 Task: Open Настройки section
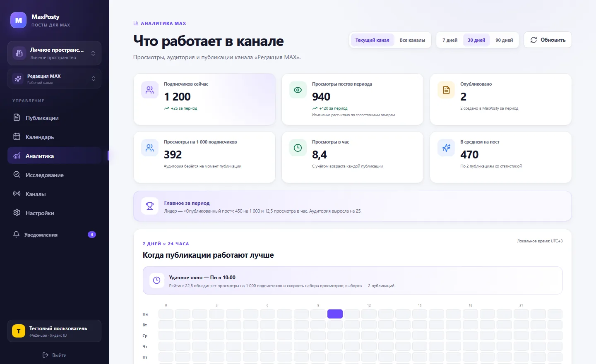[54, 213]
